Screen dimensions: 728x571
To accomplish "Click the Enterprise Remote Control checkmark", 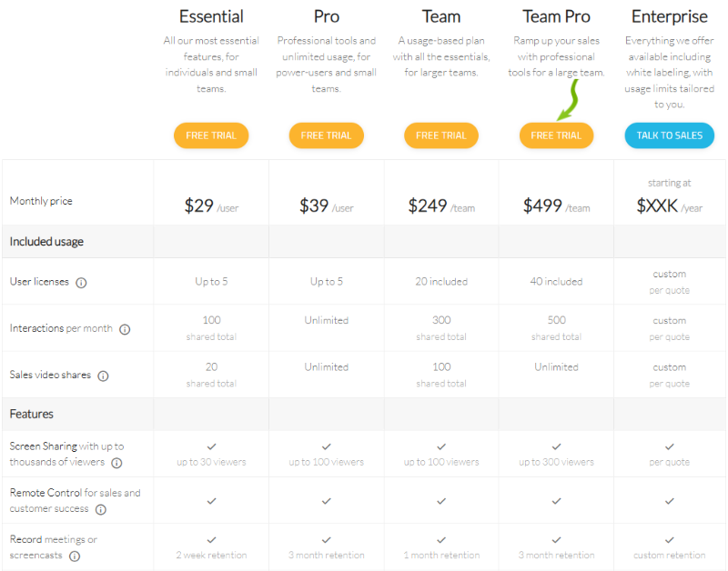I will (670, 501).
